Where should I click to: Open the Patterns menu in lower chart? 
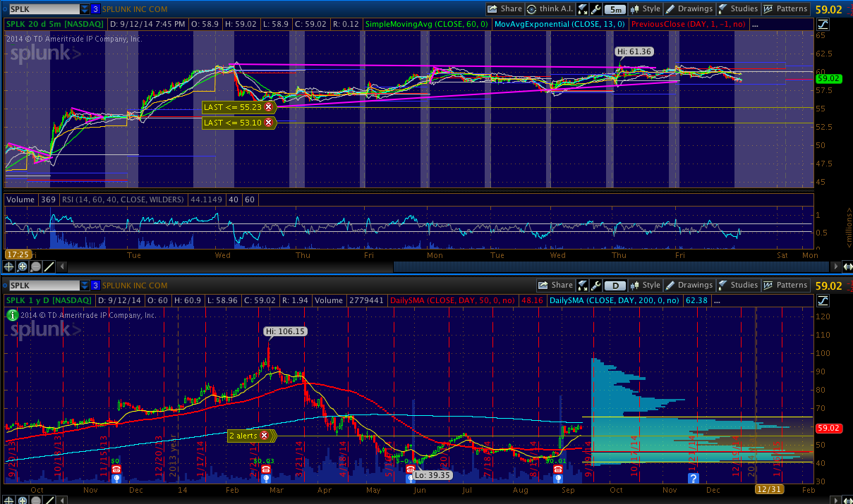click(785, 285)
